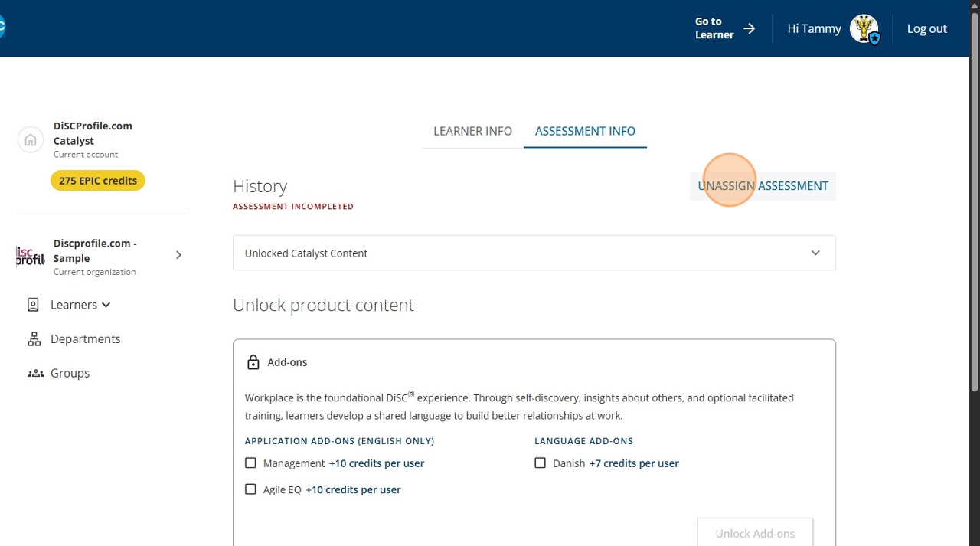Click the Learners sidebar icon
980x546 pixels.
click(33, 305)
